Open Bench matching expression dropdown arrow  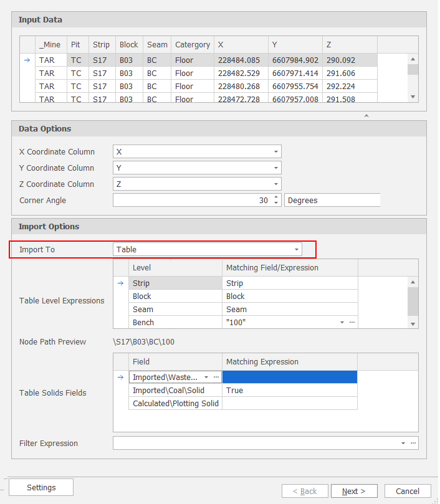(342, 323)
